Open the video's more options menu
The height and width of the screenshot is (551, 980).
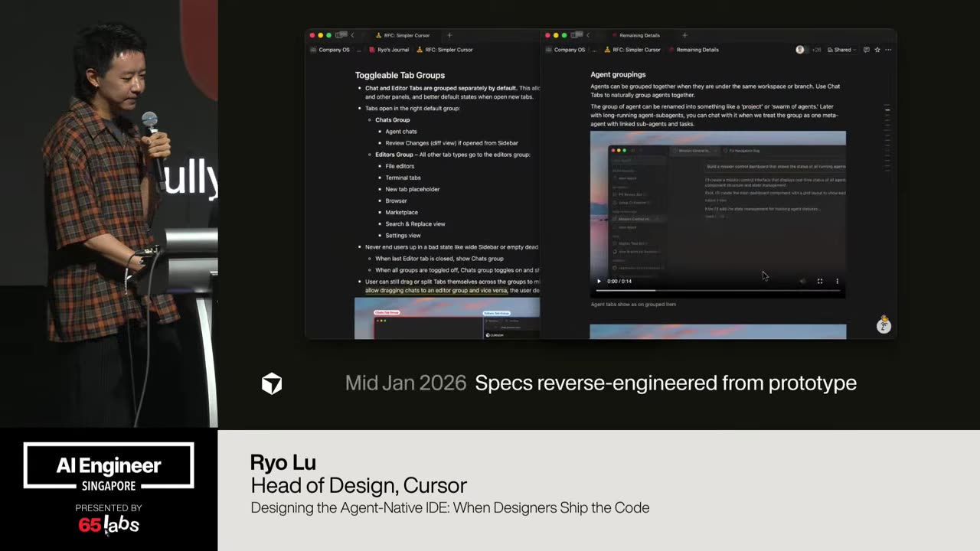[x=837, y=281]
